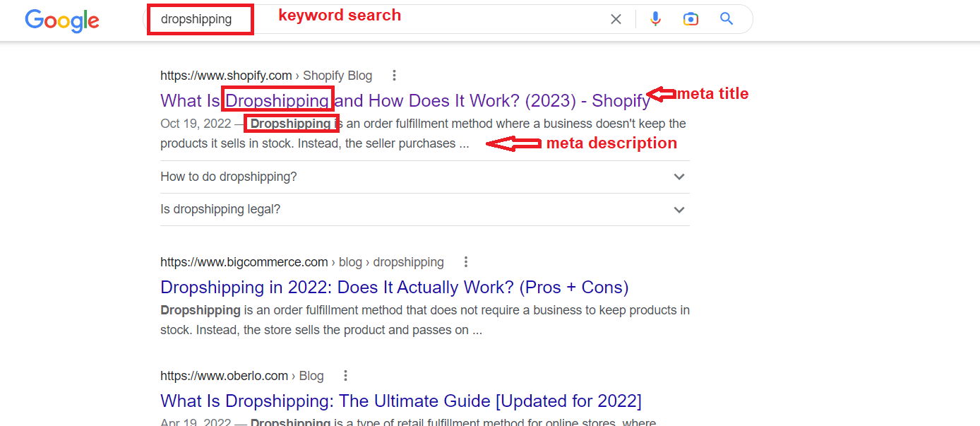The height and width of the screenshot is (426, 980).
Task: Open three-dot menu beside oberlo result
Action: pos(345,376)
